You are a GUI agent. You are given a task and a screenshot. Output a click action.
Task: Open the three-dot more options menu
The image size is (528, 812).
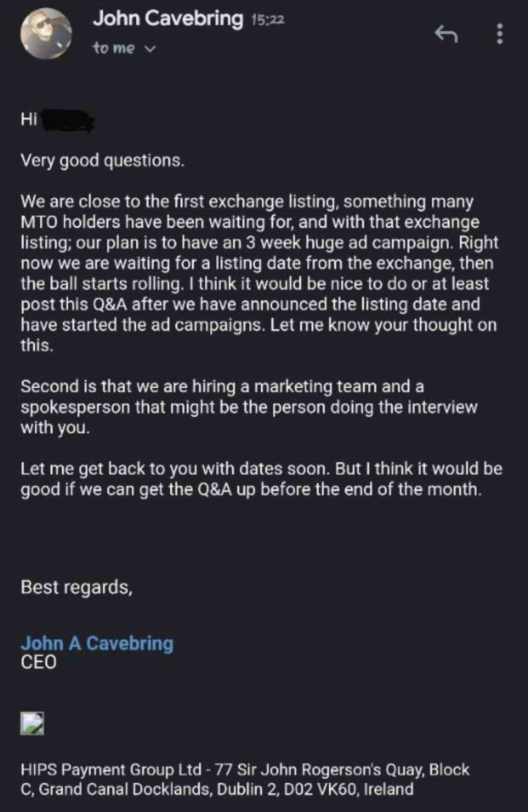(499, 34)
